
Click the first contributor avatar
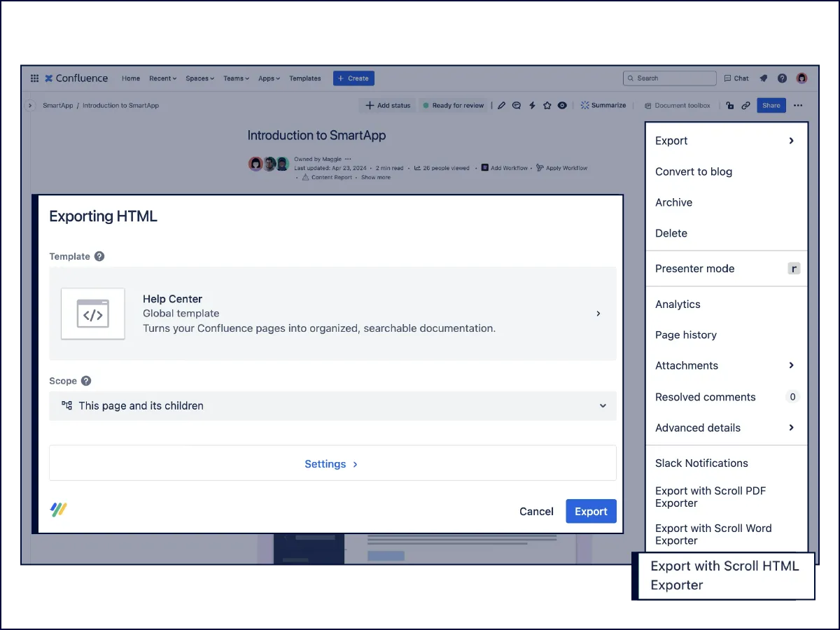pyautogui.click(x=255, y=164)
